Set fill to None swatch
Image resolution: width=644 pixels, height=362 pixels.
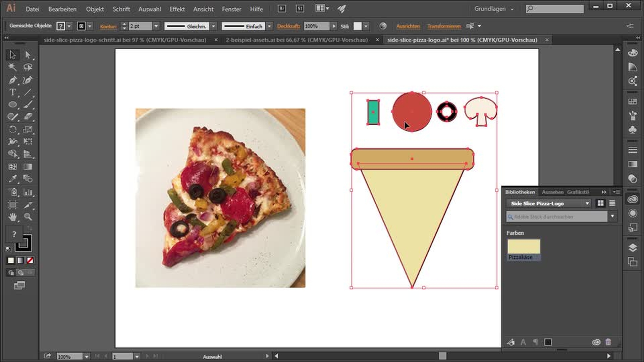[x=30, y=260]
